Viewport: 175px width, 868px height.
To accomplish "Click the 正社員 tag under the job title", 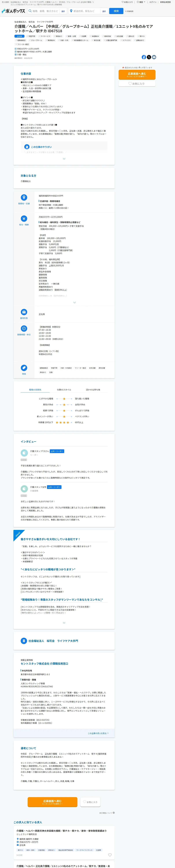I will point(19,36).
